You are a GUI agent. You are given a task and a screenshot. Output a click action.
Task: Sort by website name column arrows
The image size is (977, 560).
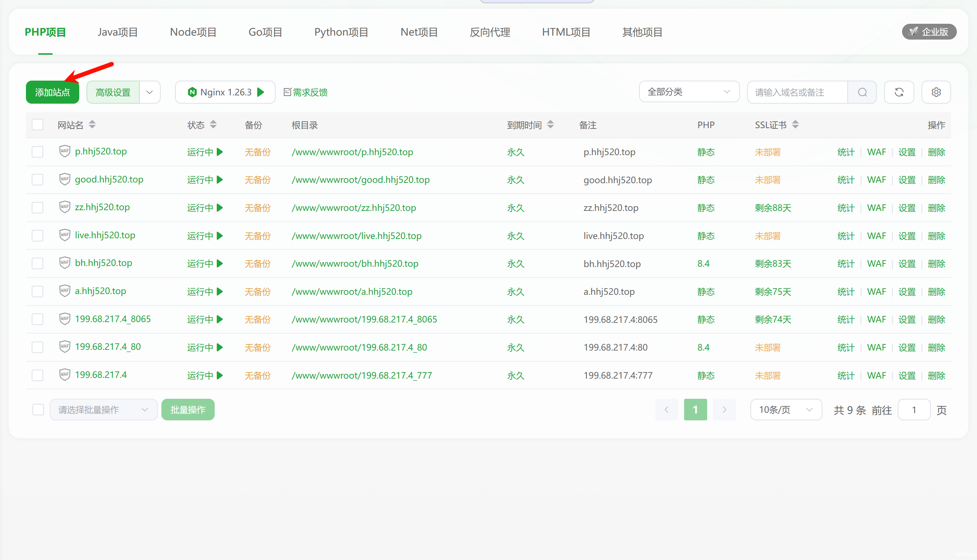pos(92,125)
